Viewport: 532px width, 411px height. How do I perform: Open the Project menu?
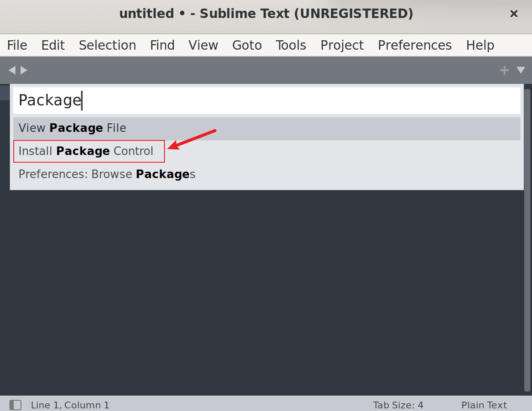[342, 45]
